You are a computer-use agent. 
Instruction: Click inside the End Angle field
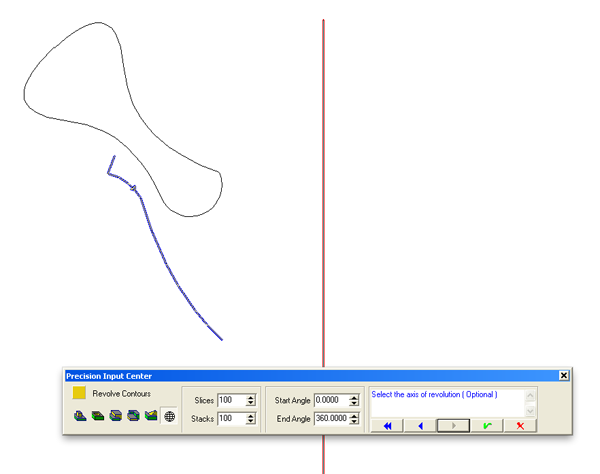pyautogui.click(x=331, y=419)
